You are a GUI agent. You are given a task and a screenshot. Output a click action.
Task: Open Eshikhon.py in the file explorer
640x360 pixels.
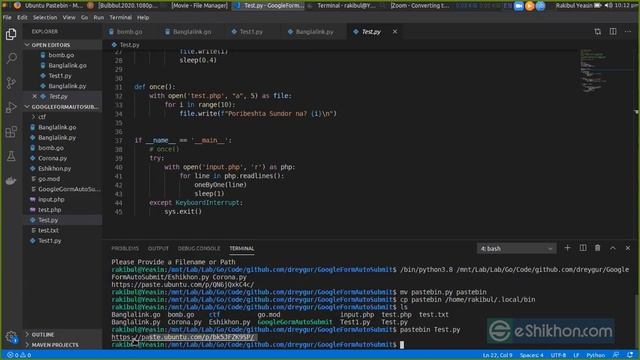point(54,169)
